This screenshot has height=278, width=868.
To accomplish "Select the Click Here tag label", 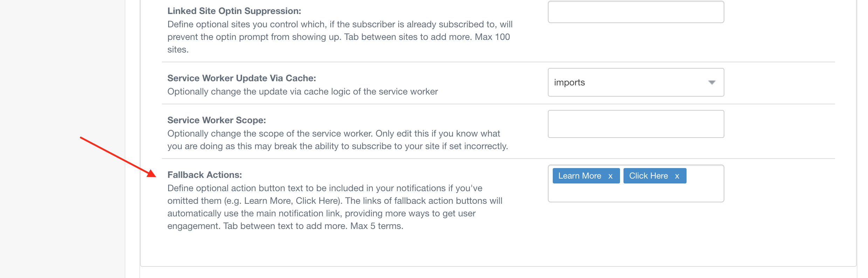I will coord(648,176).
